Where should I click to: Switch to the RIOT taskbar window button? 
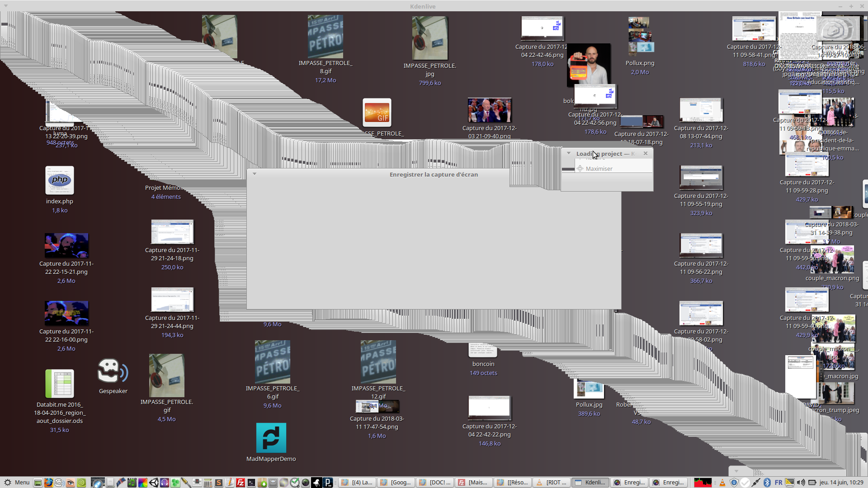click(552, 483)
